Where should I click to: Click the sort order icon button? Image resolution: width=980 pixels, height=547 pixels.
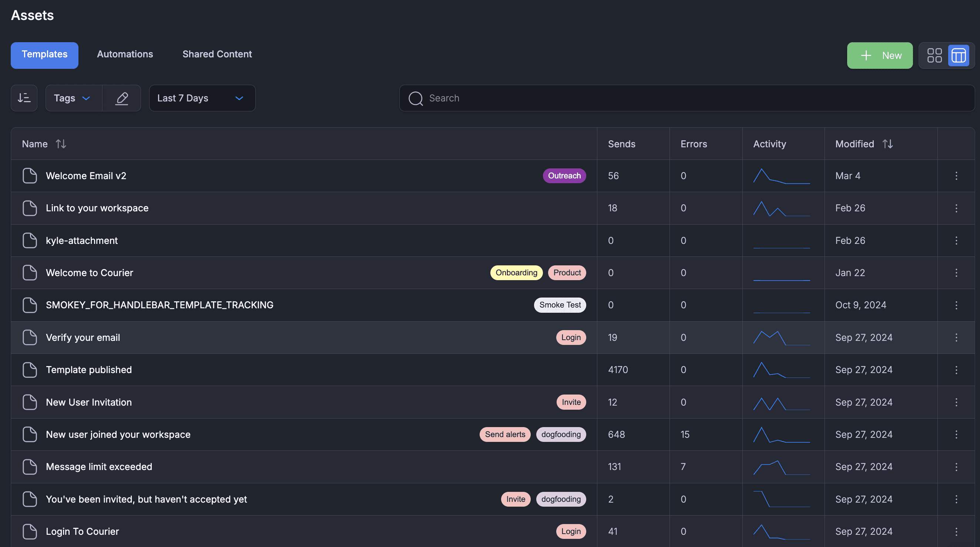tap(24, 98)
